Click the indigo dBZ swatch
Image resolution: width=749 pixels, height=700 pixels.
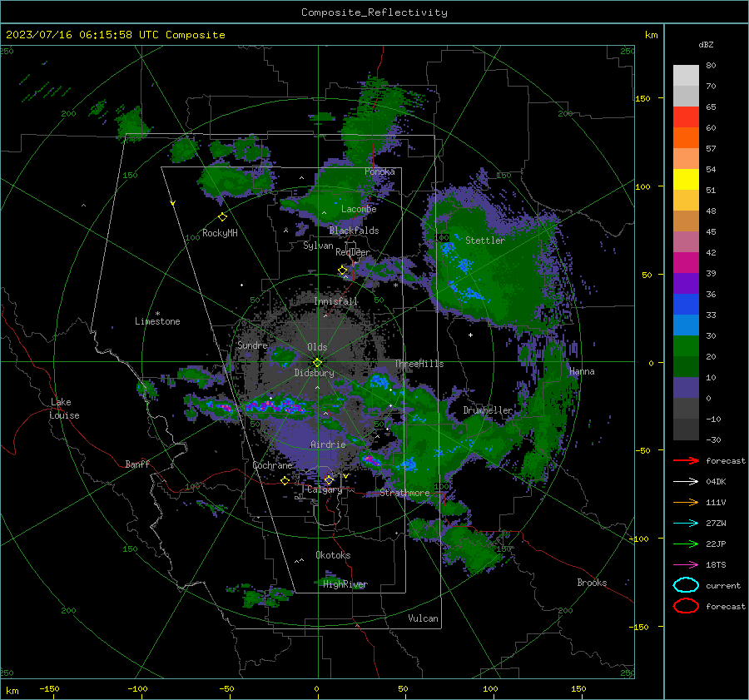(686, 388)
